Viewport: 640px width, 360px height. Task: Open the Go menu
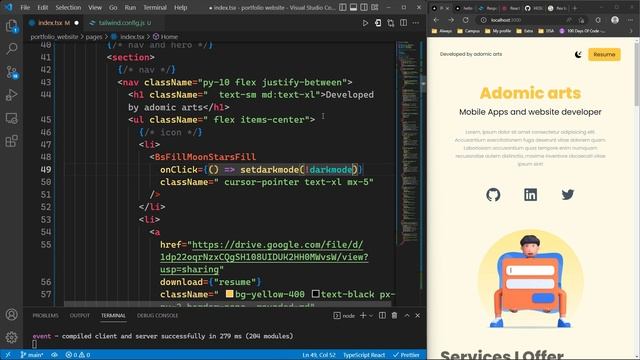(x=113, y=7)
